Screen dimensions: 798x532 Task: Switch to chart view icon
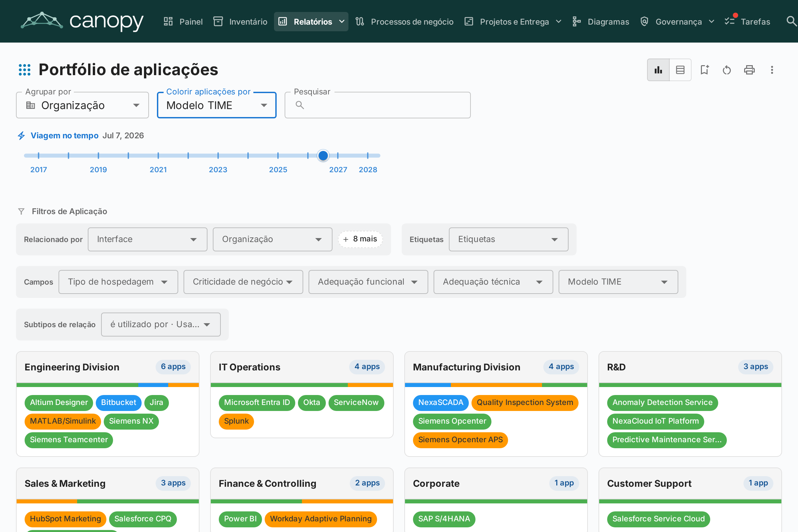(x=658, y=70)
